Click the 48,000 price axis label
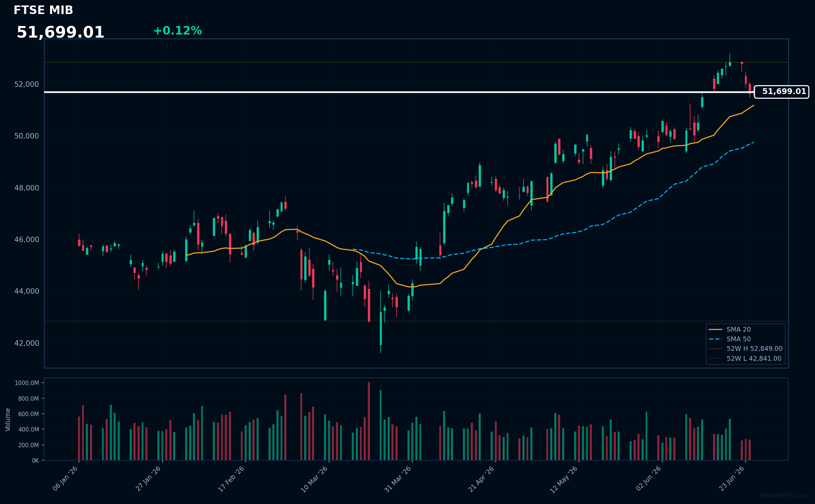Viewport: 815px width, 504px height. click(x=27, y=188)
